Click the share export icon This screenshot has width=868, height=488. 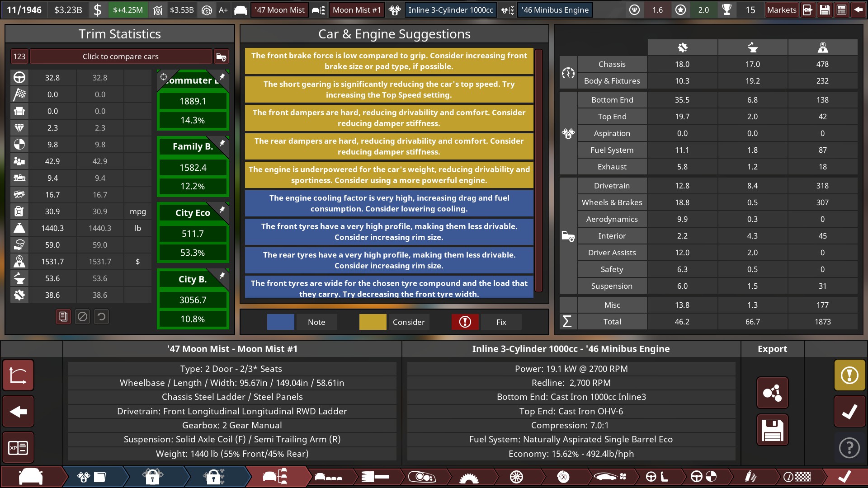click(772, 393)
